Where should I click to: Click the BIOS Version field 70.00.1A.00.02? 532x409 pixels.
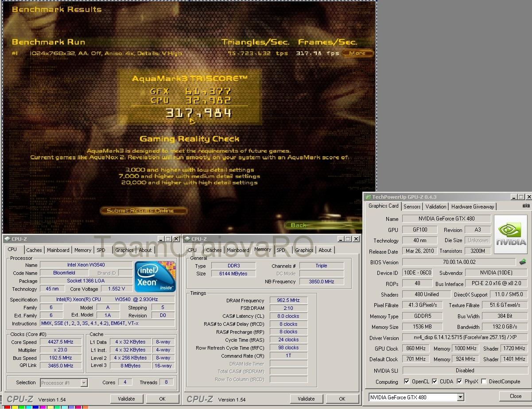[x=459, y=262]
